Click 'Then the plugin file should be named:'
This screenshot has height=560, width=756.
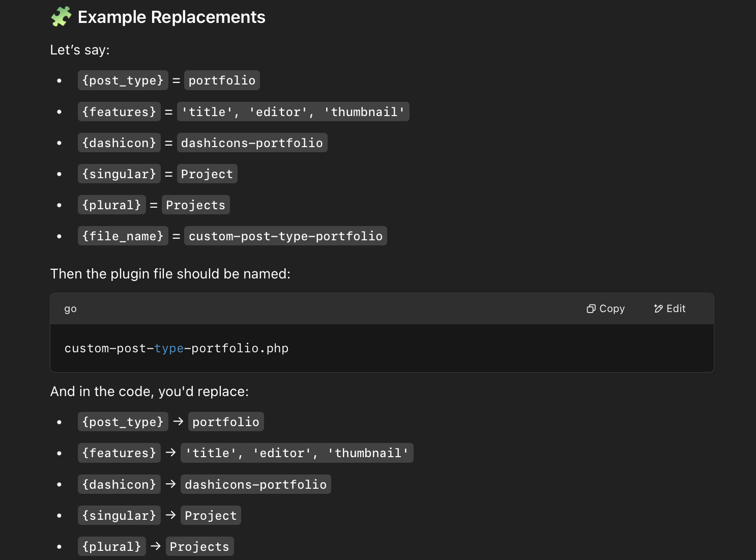pos(170,274)
